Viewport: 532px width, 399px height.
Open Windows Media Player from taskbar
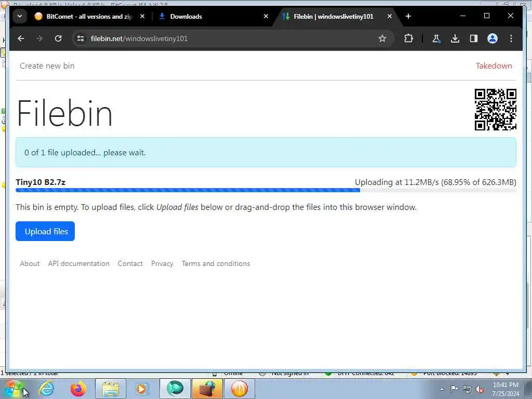[141, 389]
